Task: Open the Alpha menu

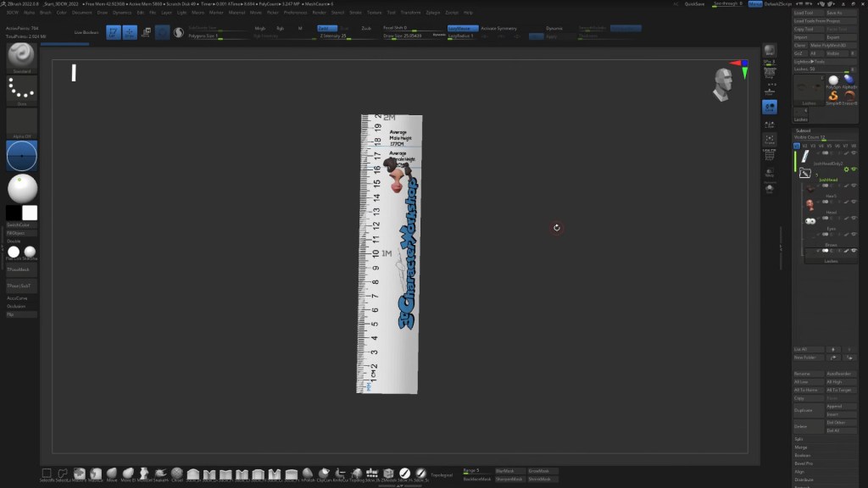Action: pos(29,12)
